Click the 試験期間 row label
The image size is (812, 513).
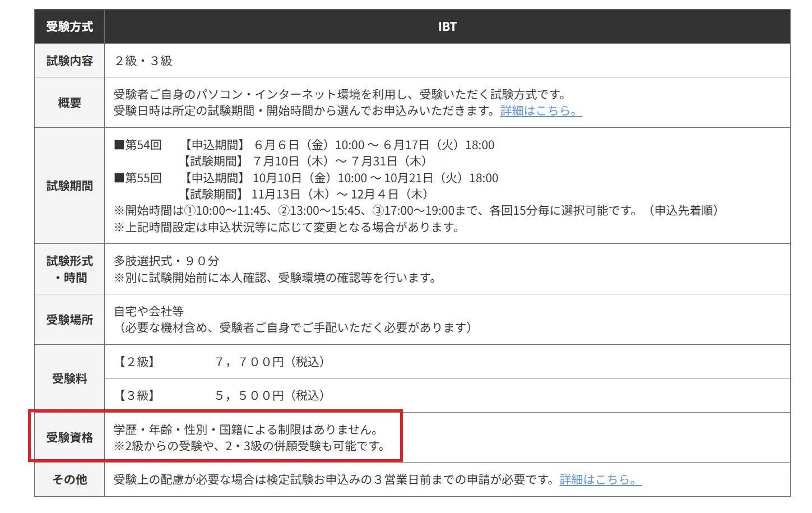(x=69, y=186)
